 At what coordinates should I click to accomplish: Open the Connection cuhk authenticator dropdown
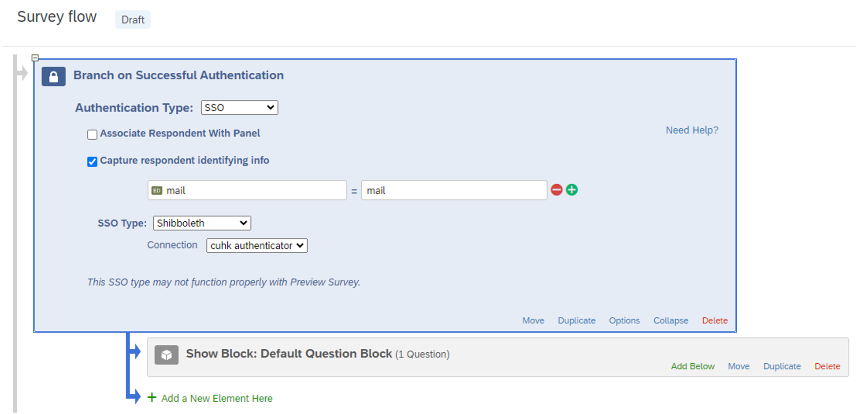click(x=257, y=246)
